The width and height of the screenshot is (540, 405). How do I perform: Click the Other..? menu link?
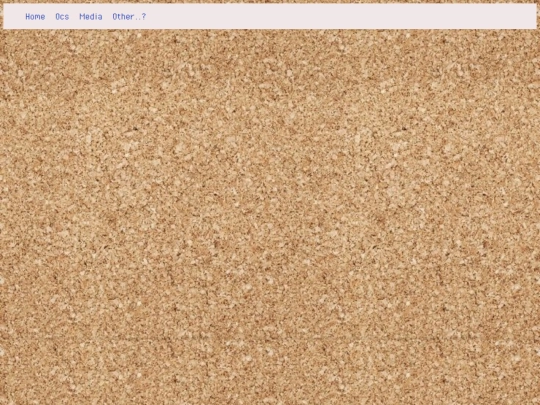click(129, 17)
